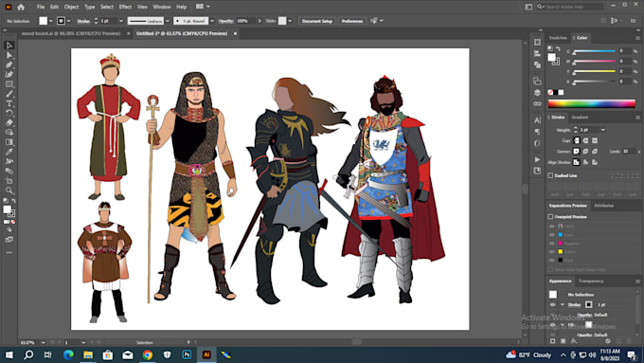Viewport: 644px width, 363px height.
Task: Switch to the Swatches panel tab
Action: click(558, 38)
